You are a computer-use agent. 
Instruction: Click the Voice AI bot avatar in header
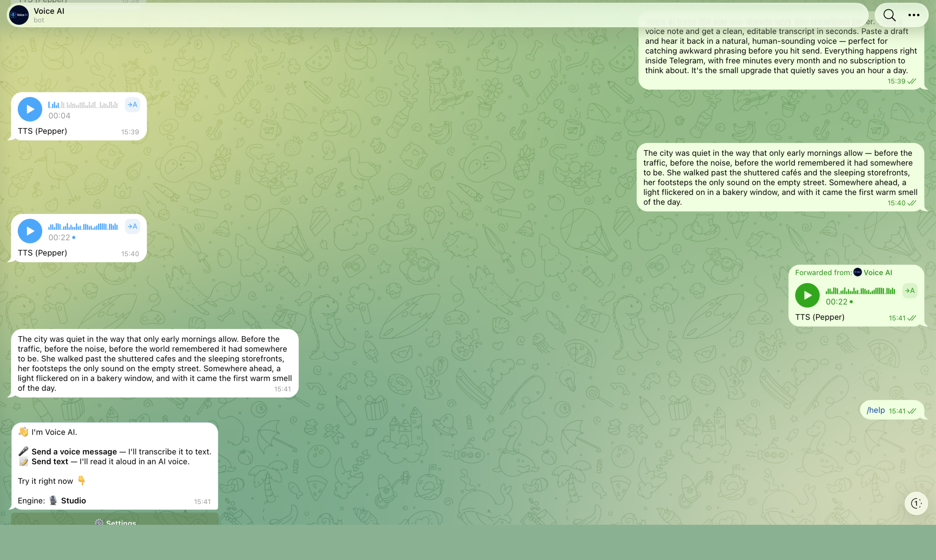[19, 15]
